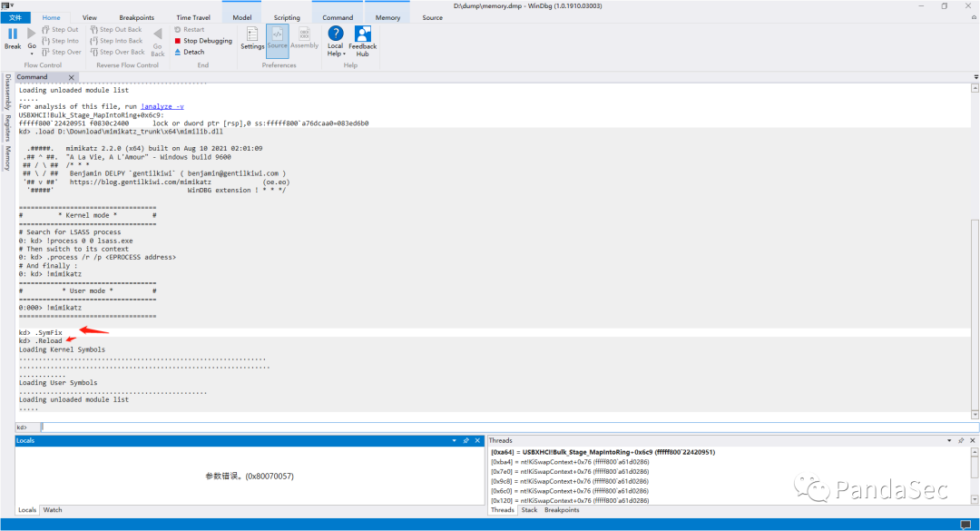This screenshot has height=531, width=980.
Task: Open the Local Help menu
Action: (336, 41)
